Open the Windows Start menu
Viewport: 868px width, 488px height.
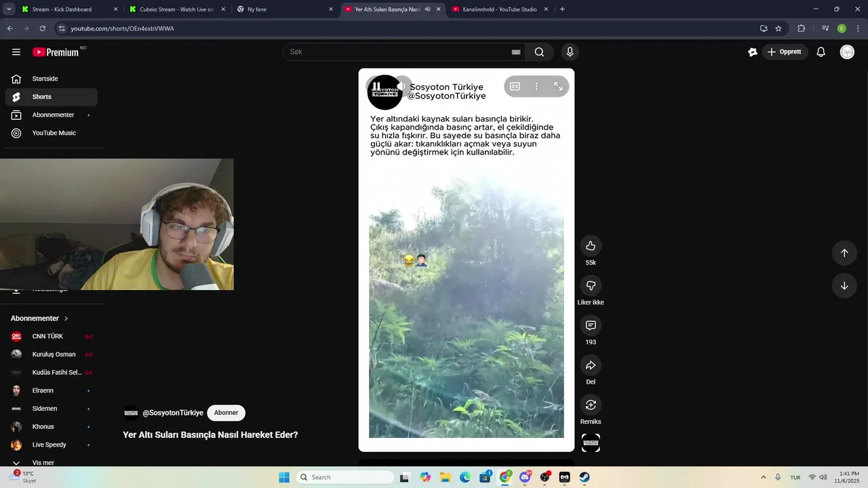284,477
